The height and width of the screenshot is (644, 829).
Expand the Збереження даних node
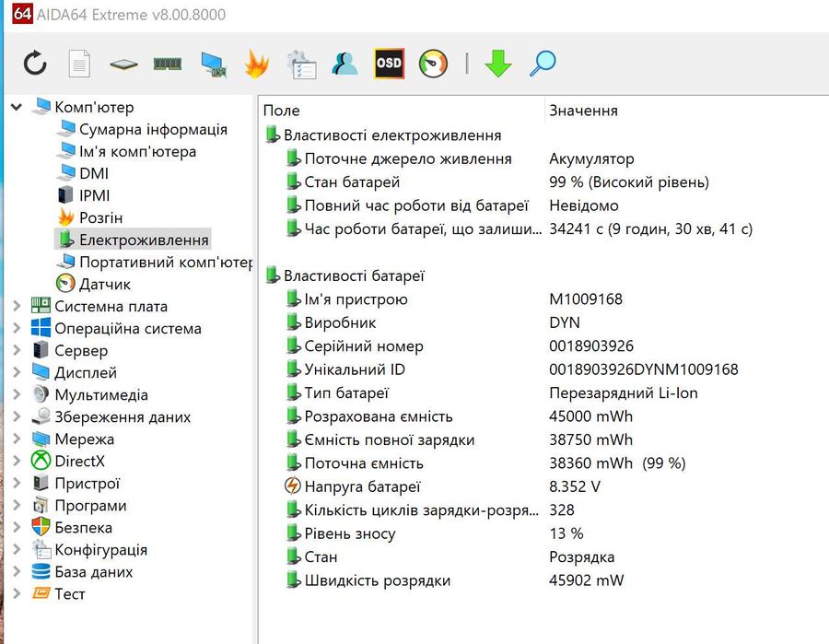click(17, 417)
